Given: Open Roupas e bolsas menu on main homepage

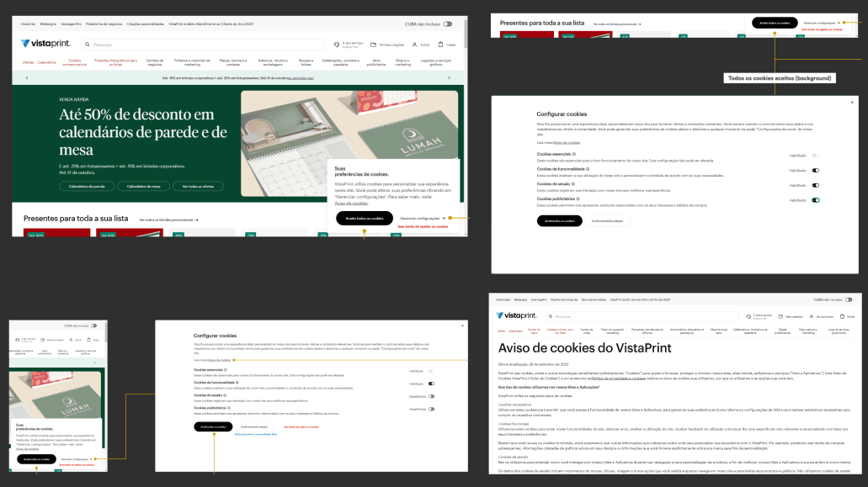Looking at the screenshot, I should point(306,62).
